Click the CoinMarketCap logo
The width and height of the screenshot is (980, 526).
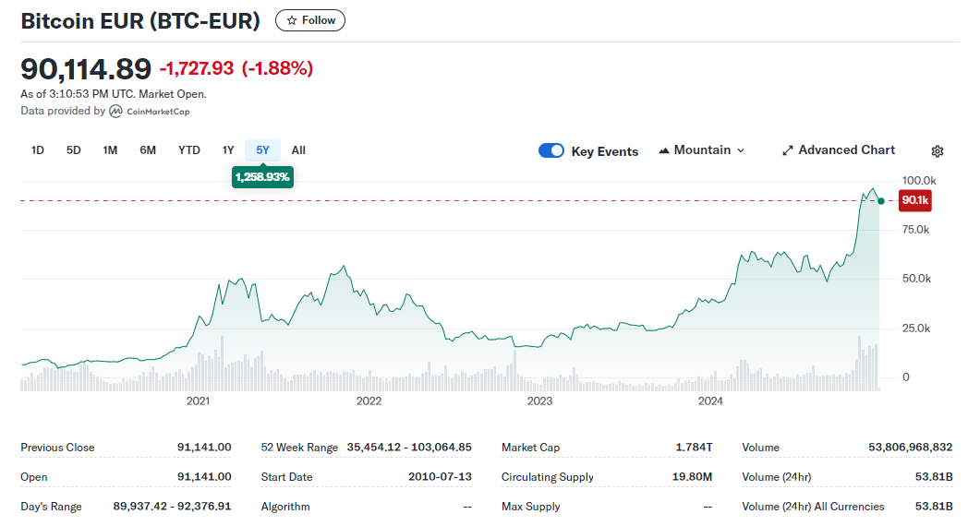(115, 111)
